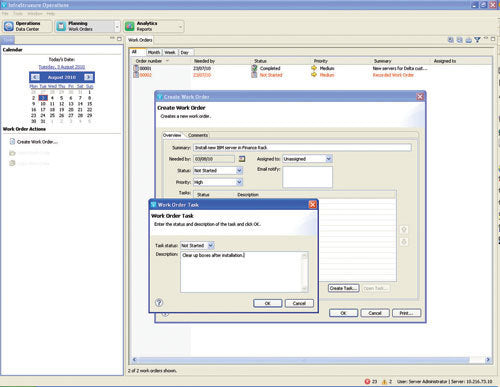Open the Status dropdown in Create Work Order
The width and height of the screenshot is (500, 387).
[x=239, y=170]
